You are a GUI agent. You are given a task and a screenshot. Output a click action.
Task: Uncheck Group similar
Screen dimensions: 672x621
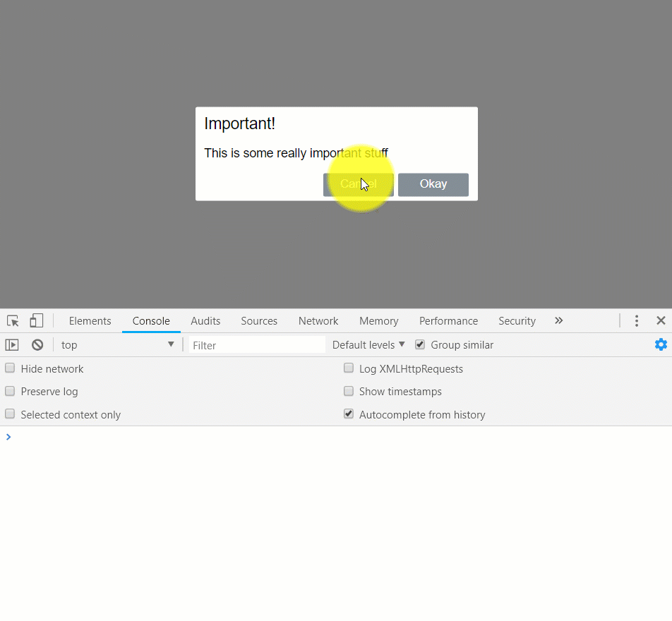click(419, 344)
